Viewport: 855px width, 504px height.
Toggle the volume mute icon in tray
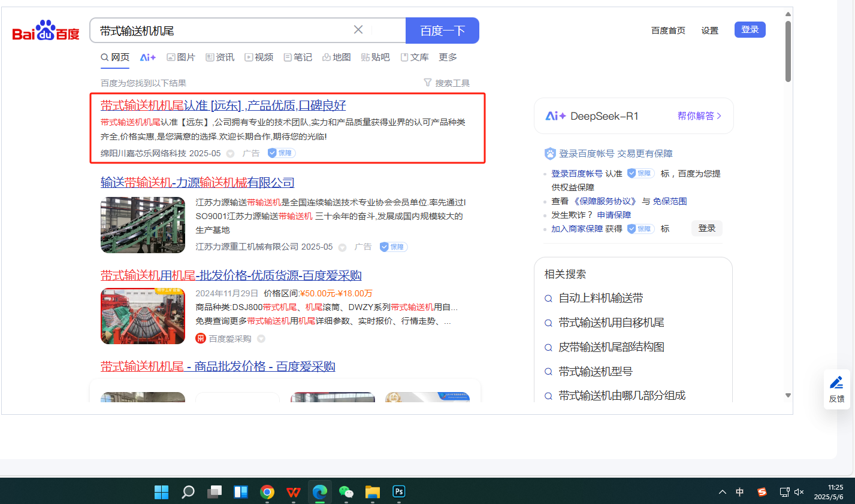(799, 492)
